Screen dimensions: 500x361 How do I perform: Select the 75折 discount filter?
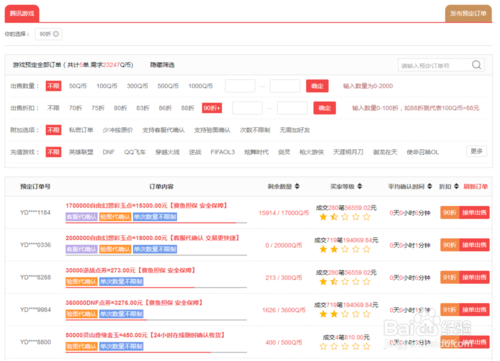[x=98, y=108]
